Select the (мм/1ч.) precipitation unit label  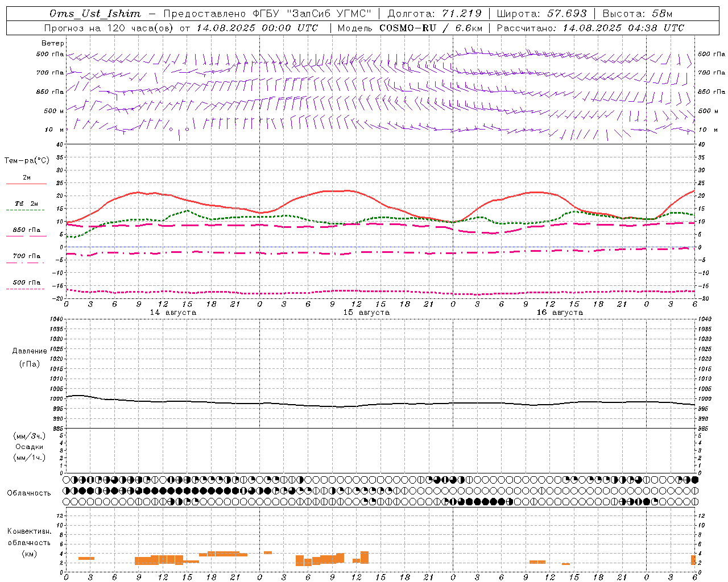point(30,458)
